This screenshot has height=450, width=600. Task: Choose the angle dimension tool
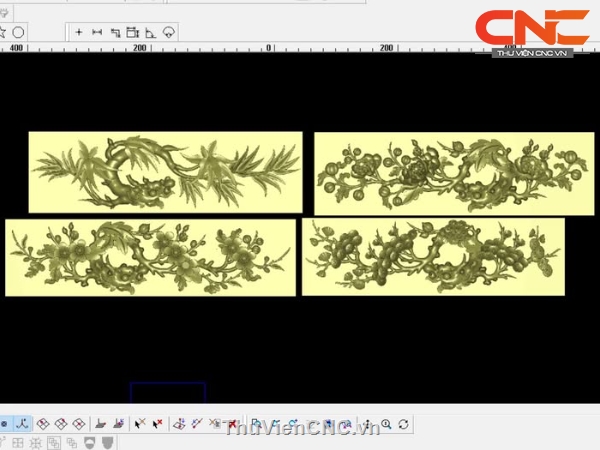point(151,32)
